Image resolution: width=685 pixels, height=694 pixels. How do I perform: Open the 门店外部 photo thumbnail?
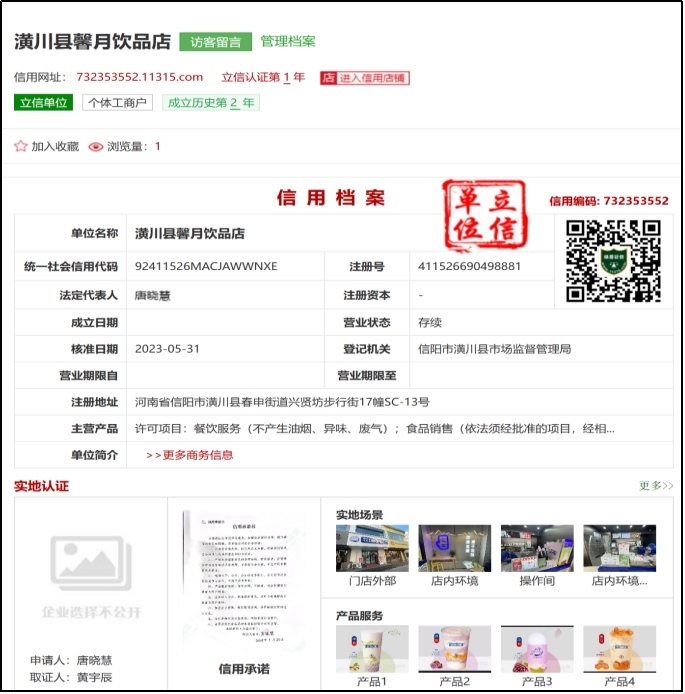coord(372,548)
